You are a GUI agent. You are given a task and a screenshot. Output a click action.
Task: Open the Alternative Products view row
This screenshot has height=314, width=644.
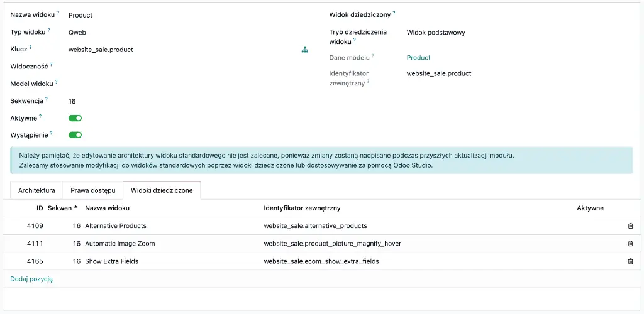click(x=116, y=225)
